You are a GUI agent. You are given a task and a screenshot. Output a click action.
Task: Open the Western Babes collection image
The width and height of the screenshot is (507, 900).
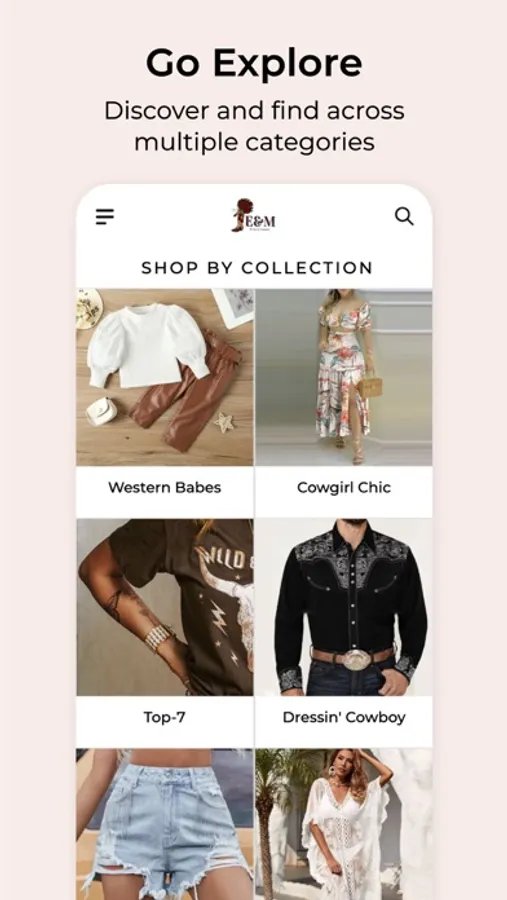[x=165, y=377]
